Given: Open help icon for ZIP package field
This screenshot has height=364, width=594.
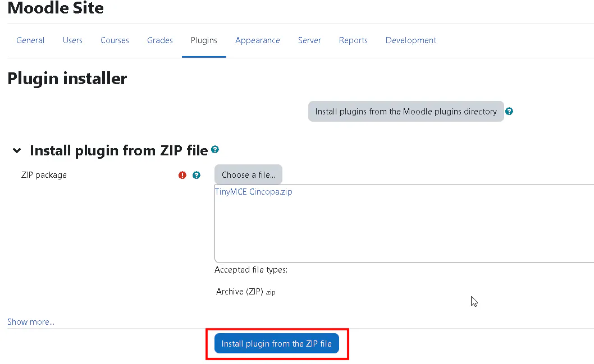Looking at the screenshot, I should [x=197, y=175].
